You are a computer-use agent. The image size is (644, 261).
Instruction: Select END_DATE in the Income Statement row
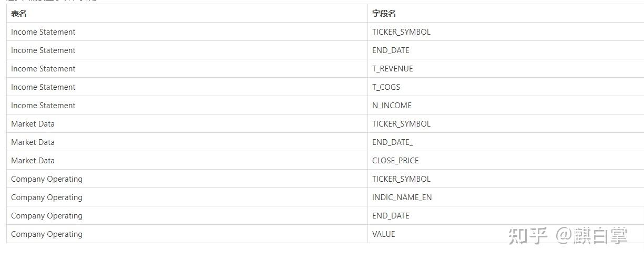click(391, 50)
